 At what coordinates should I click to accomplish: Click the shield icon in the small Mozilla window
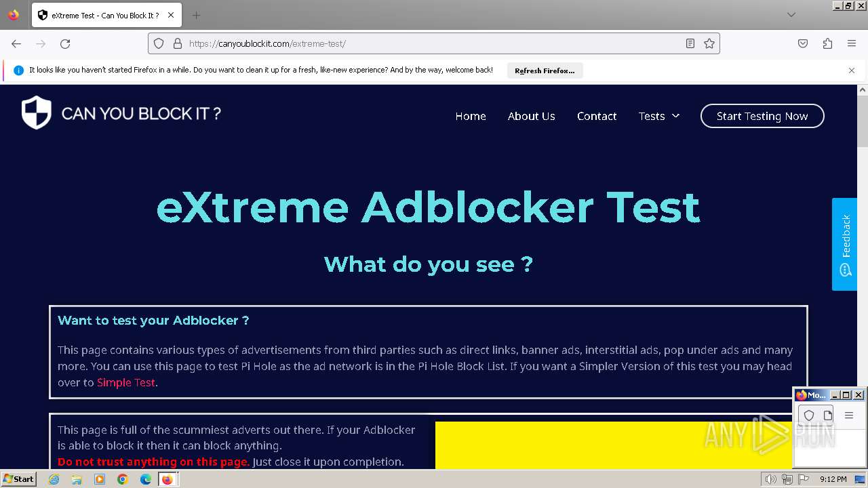(x=809, y=415)
